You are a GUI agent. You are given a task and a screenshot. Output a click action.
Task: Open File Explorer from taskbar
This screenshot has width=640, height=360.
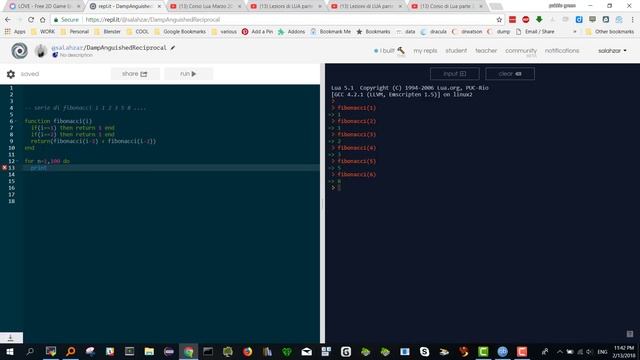[149, 351]
